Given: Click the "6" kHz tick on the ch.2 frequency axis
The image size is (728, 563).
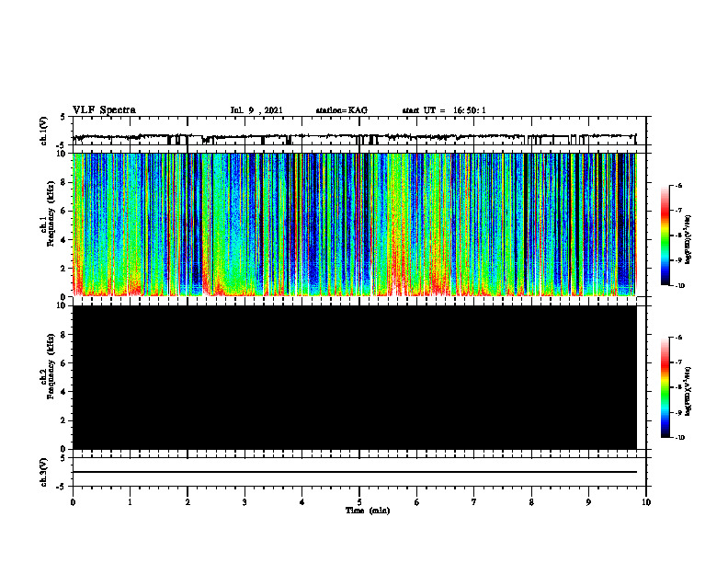Looking at the screenshot, I should pos(63,363).
